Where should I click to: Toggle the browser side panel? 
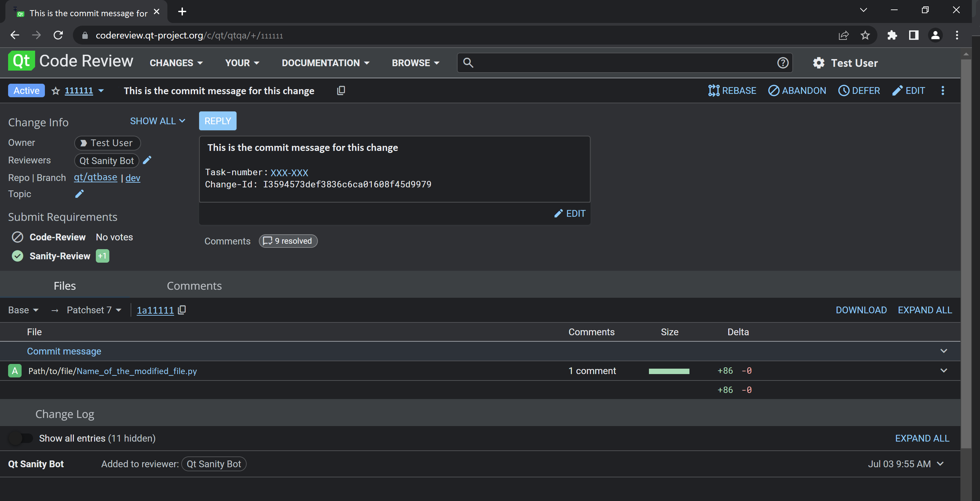914,35
